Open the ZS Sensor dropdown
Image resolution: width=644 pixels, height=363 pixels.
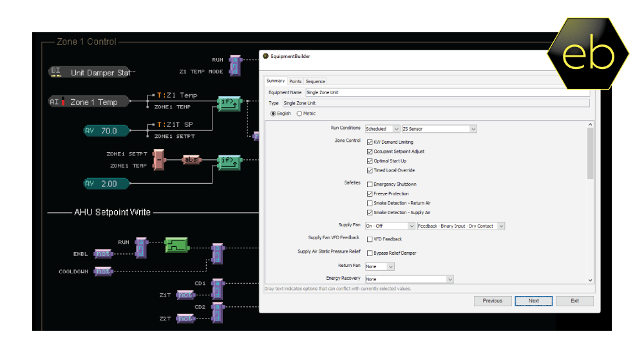coord(439,129)
